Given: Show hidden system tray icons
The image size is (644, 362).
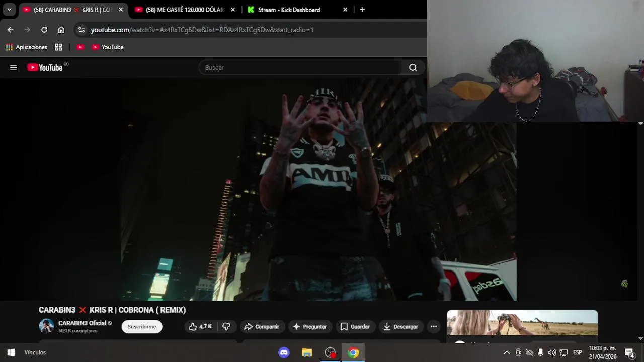Looking at the screenshot, I should [x=507, y=352].
